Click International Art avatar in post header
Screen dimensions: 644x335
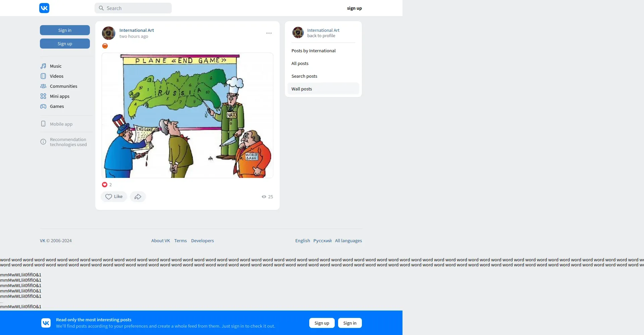[109, 33]
